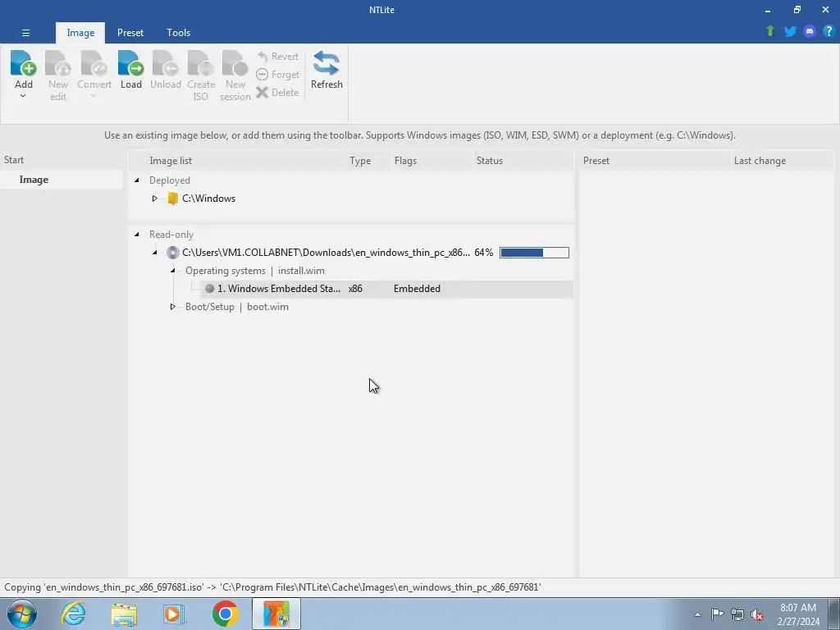This screenshot has width=840, height=630.
Task: Sort by Image list column header
Action: pyautogui.click(x=239, y=161)
